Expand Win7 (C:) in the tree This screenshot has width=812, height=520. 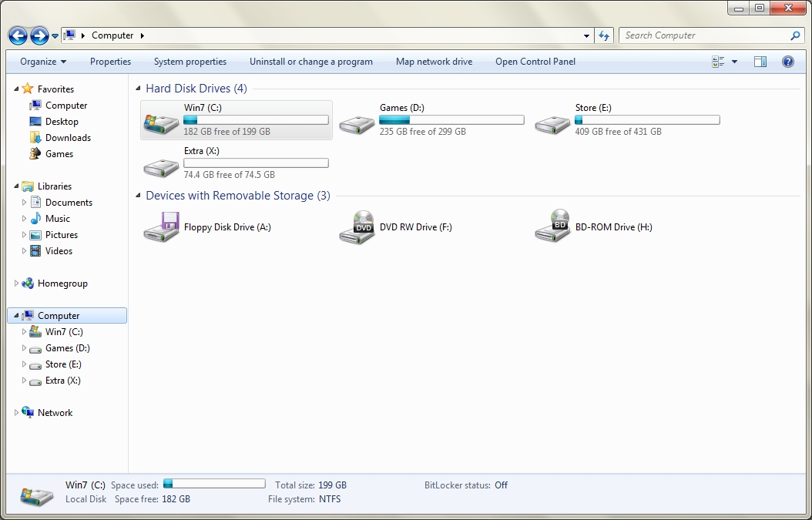click(x=24, y=331)
